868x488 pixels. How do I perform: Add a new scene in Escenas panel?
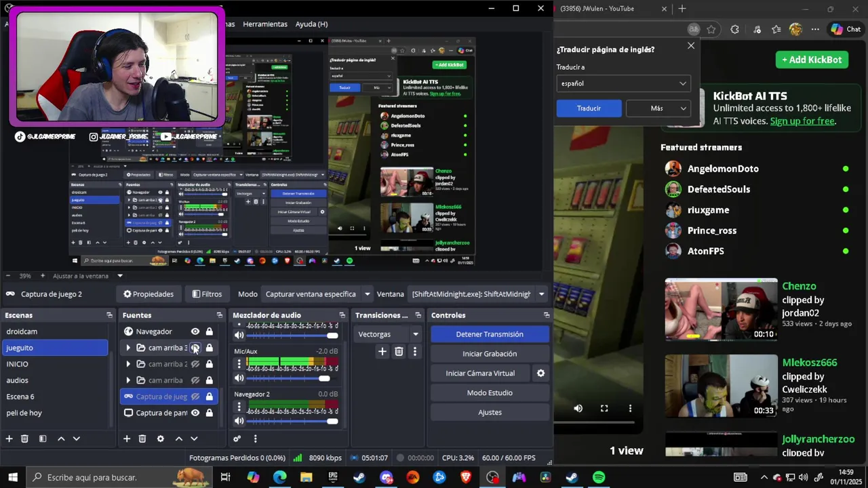9,439
